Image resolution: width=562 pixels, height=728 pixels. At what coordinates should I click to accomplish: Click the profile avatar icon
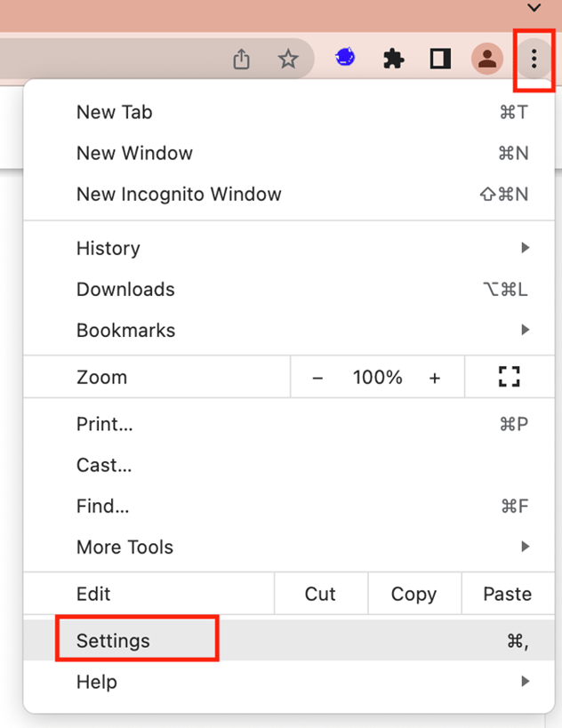[487, 58]
